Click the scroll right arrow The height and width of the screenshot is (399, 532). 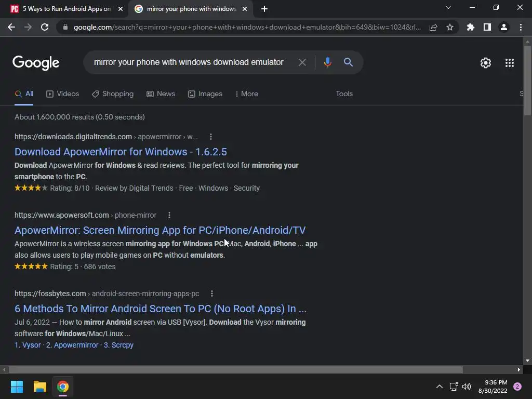coord(519,369)
